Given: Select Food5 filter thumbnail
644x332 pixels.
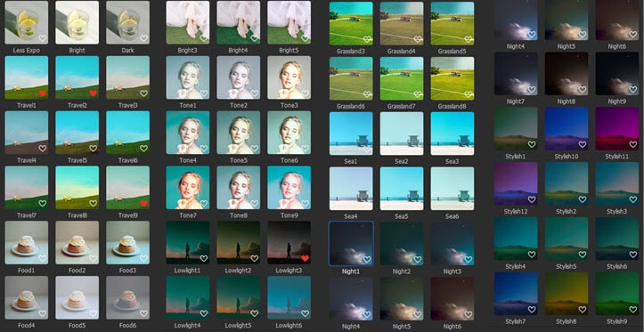Looking at the screenshot, I should [77, 297].
